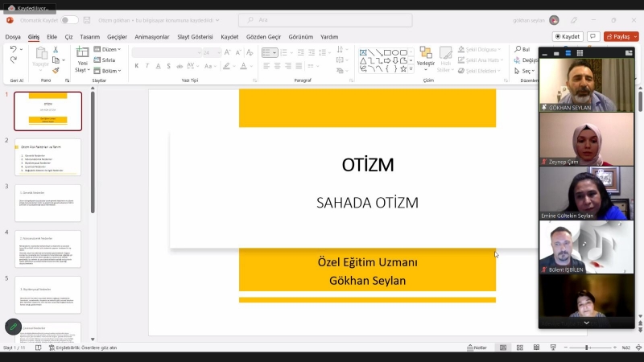Expand the Düzen layout dropdown

pyautogui.click(x=109, y=50)
